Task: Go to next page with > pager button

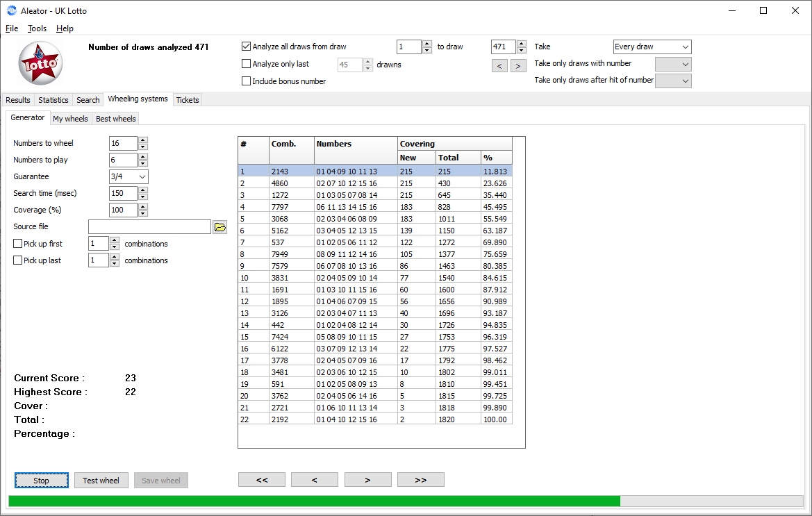Action: point(367,480)
